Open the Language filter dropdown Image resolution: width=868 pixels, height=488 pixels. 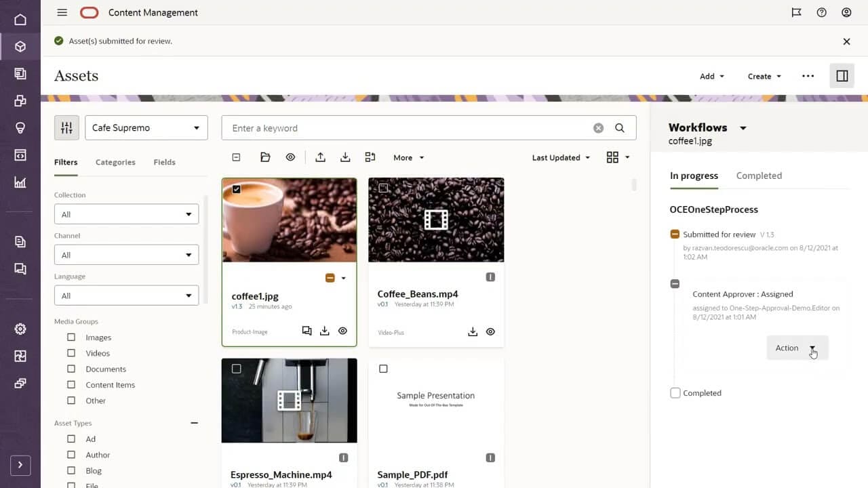[126, 296]
